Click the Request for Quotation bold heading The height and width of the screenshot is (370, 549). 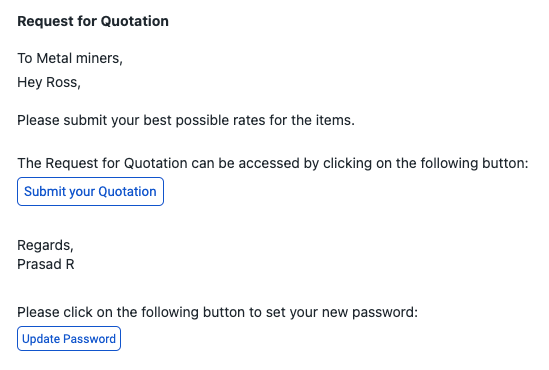click(93, 21)
